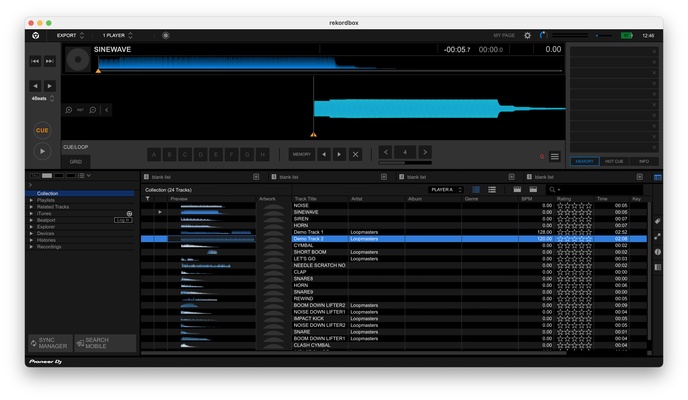Toggle the blue palette panel icon at far right
688x400 pixels.
click(x=657, y=177)
